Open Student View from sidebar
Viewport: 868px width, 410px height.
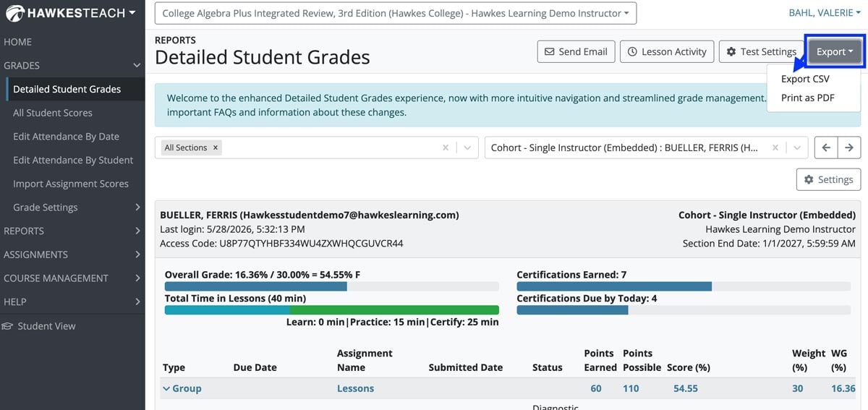(x=39, y=326)
